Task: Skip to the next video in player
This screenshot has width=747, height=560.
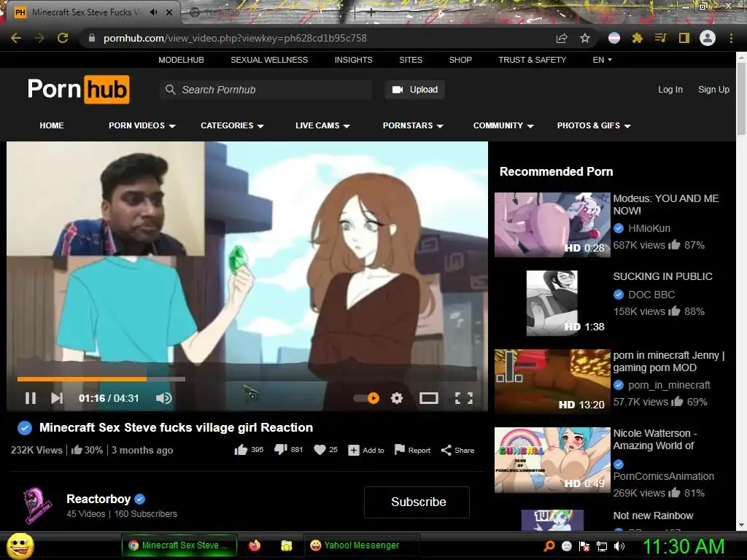Action: coord(57,398)
